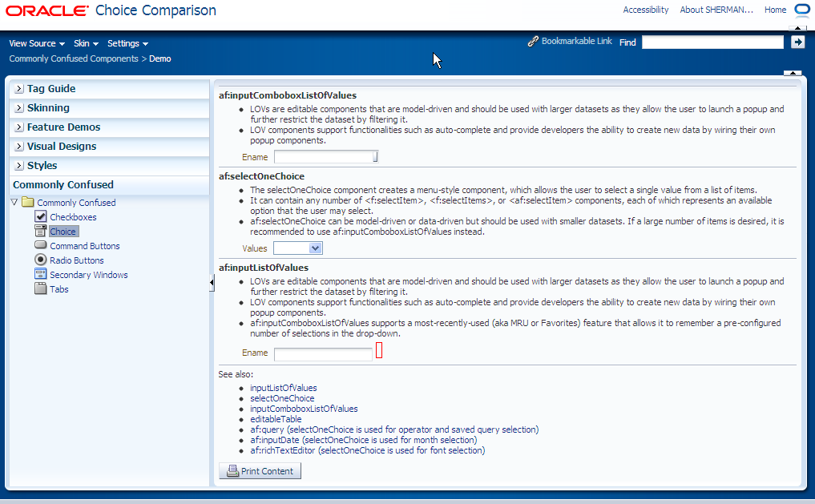Click the Bookmarkable Link text
Image resolution: width=815 pixels, height=504 pixels.
pos(576,41)
